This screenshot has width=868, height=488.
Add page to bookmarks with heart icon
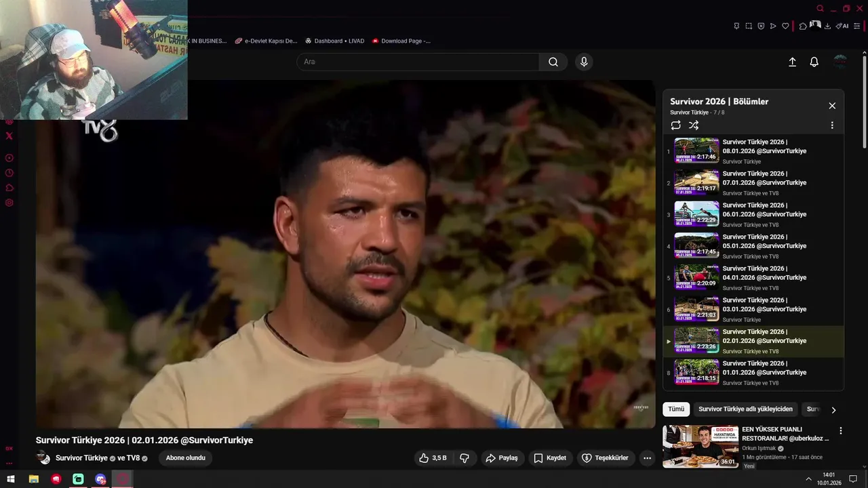pos(785,26)
